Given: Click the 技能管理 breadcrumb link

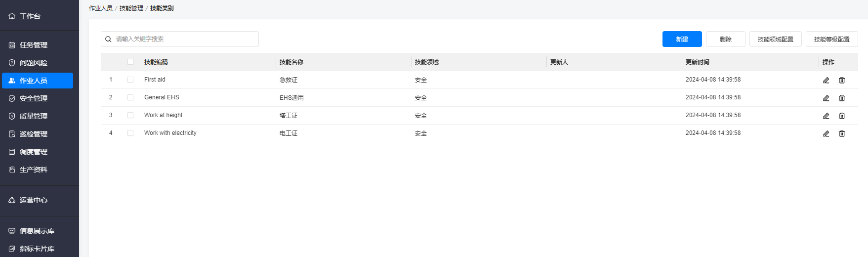Looking at the screenshot, I should [131, 8].
